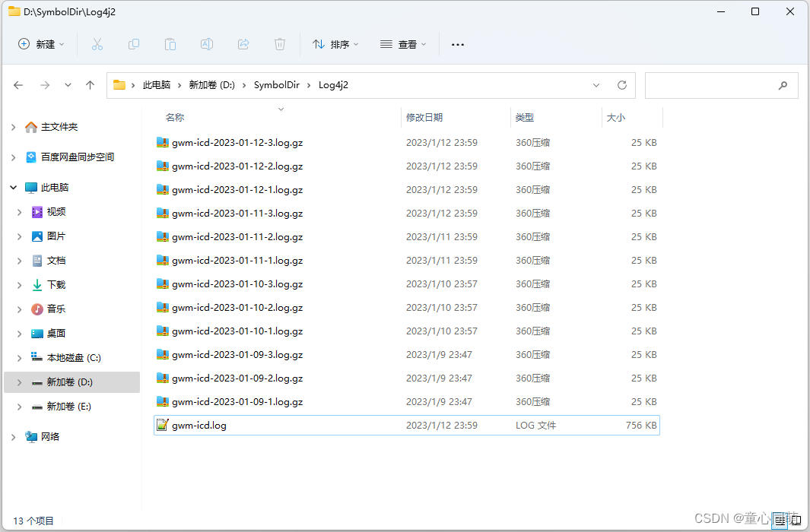Delete gwm-icd.log with the trash icon
This screenshot has width=810, height=532.
pyautogui.click(x=279, y=44)
